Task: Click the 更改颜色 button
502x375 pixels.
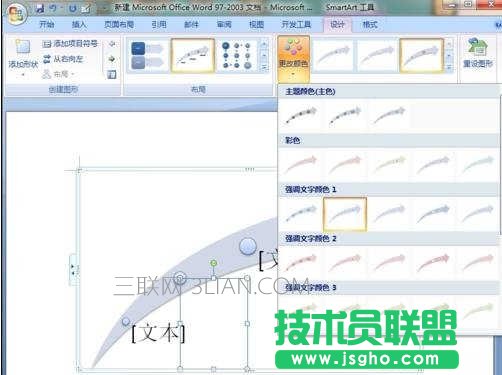Action: click(293, 58)
